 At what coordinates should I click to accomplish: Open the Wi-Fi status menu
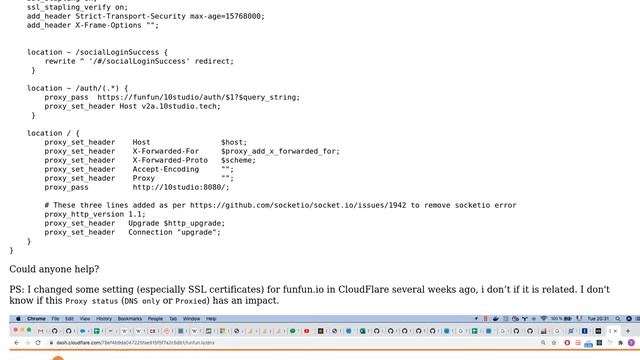pos(544,318)
